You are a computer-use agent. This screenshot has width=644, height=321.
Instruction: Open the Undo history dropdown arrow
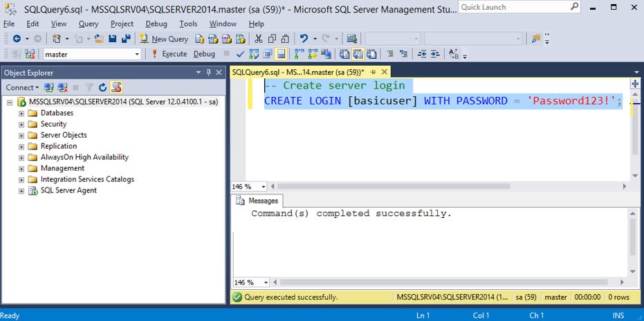(315, 39)
